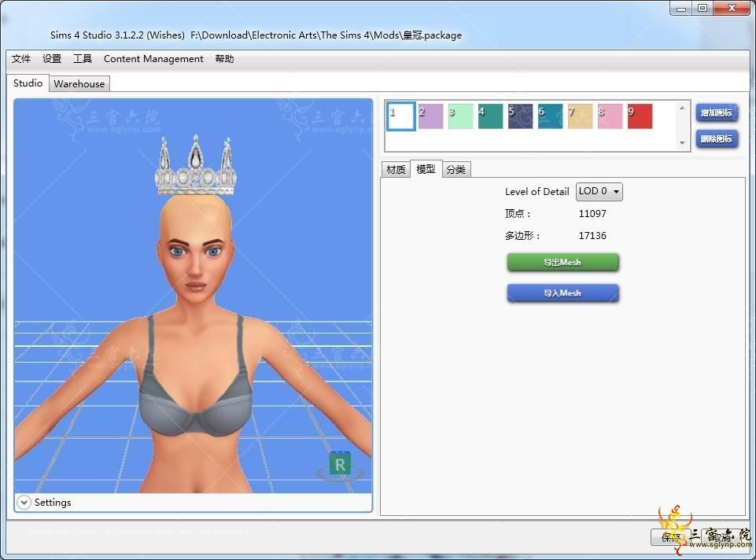Click the green 导出Mesh export button
756x560 pixels.
(562, 262)
